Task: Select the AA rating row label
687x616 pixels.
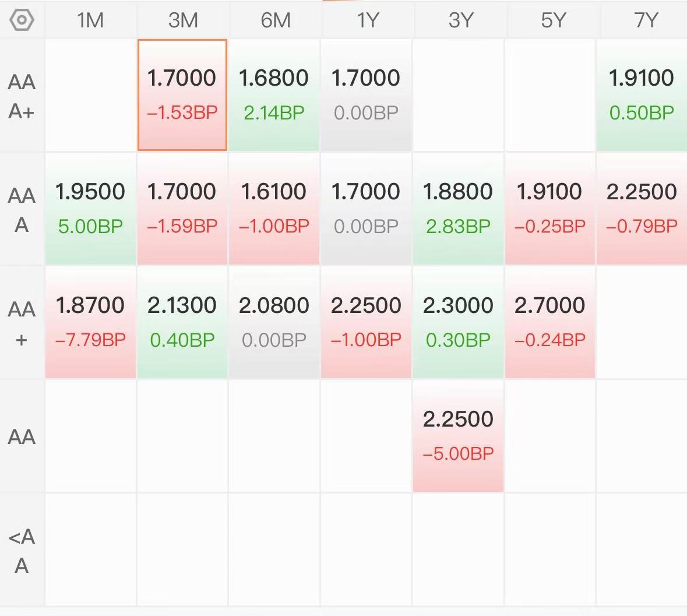Action: click(22, 437)
